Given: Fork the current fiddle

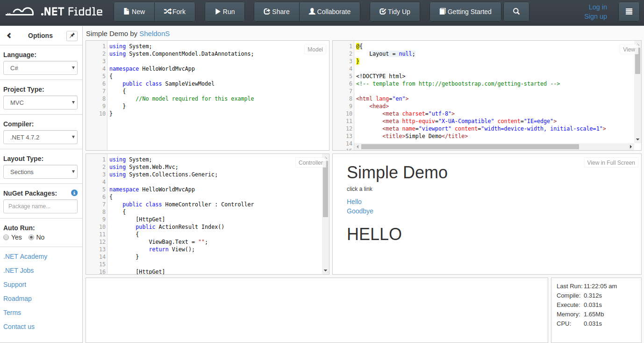Looking at the screenshot, I should 175,12.
